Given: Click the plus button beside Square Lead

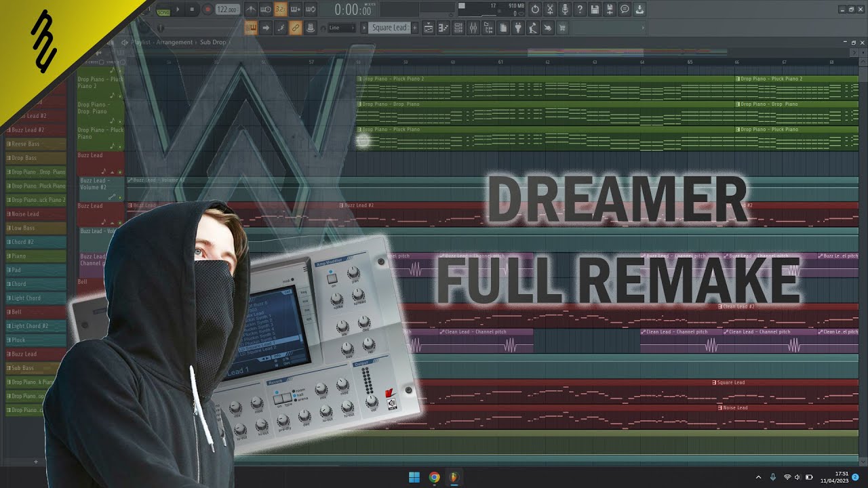Looking at the screenshot, I should click(414, 28).
